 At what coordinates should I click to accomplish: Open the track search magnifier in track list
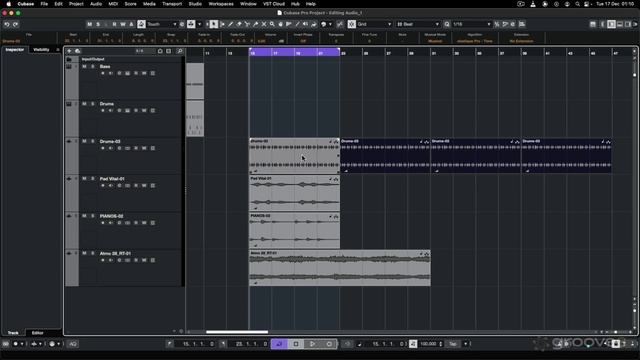click(180, 51)
